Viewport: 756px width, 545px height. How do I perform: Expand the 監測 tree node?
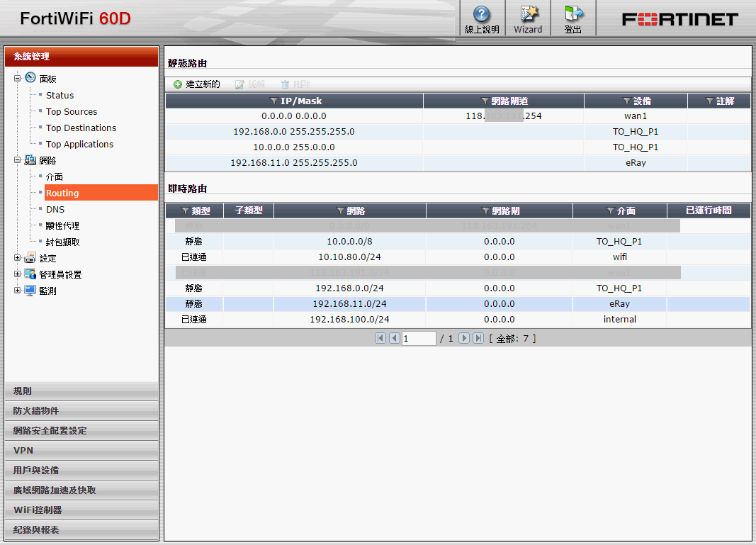coord(17,291)
